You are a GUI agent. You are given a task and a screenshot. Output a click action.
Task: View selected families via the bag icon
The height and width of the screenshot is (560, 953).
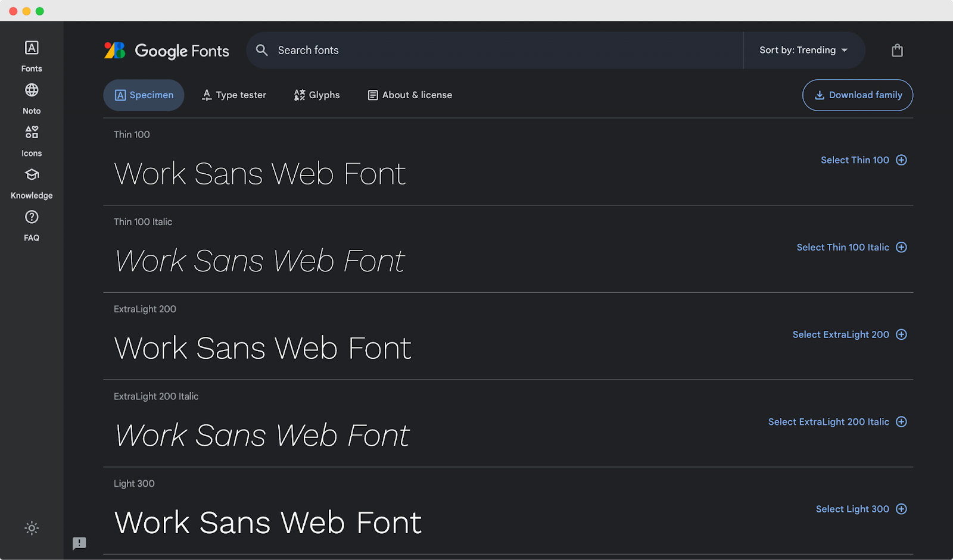pyautogui.click(x=897, y=50)
